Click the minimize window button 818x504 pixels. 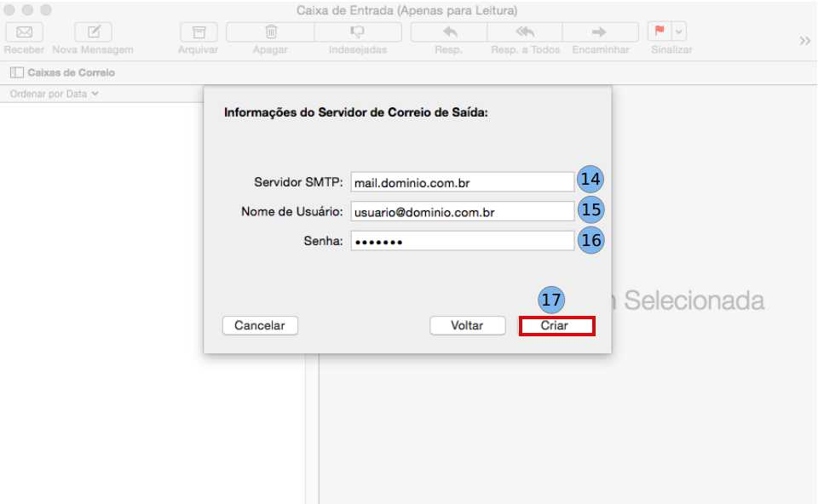coord(27,10)
